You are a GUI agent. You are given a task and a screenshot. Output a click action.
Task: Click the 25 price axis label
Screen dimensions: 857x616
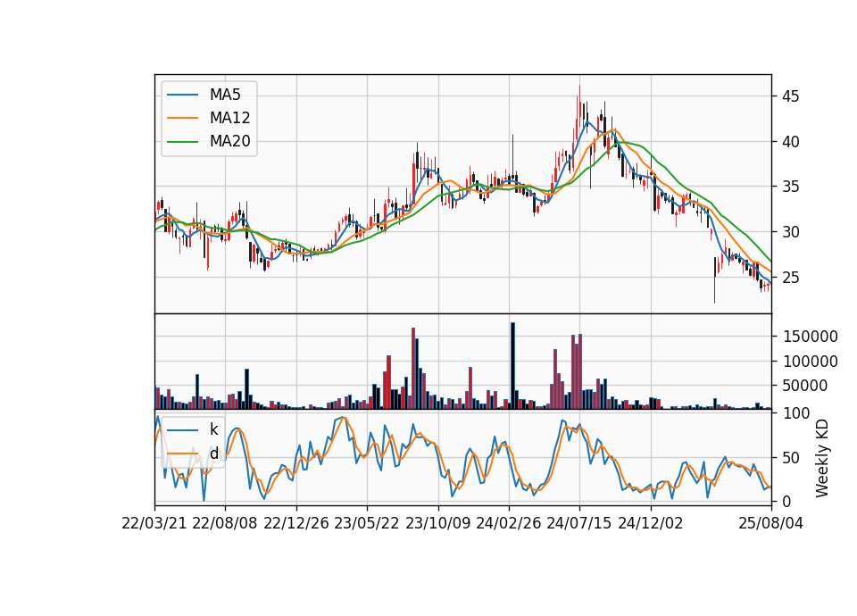790,278
